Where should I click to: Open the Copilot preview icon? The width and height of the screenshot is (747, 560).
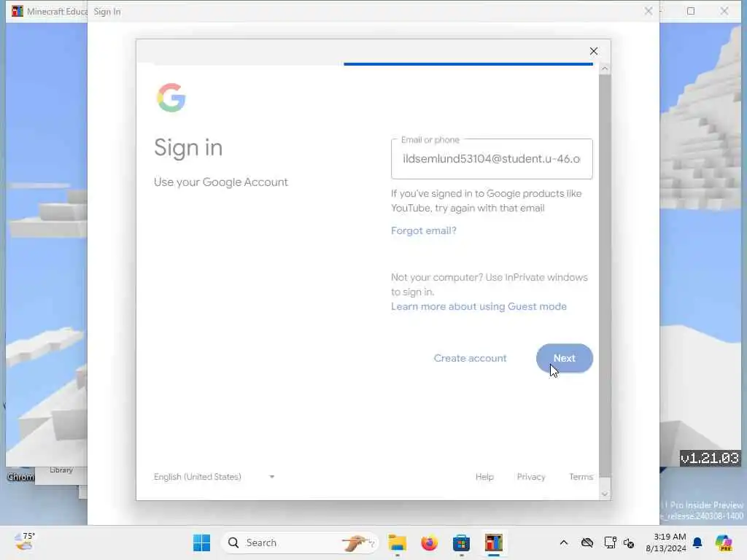pyautogui.click(x=723, y=542)
